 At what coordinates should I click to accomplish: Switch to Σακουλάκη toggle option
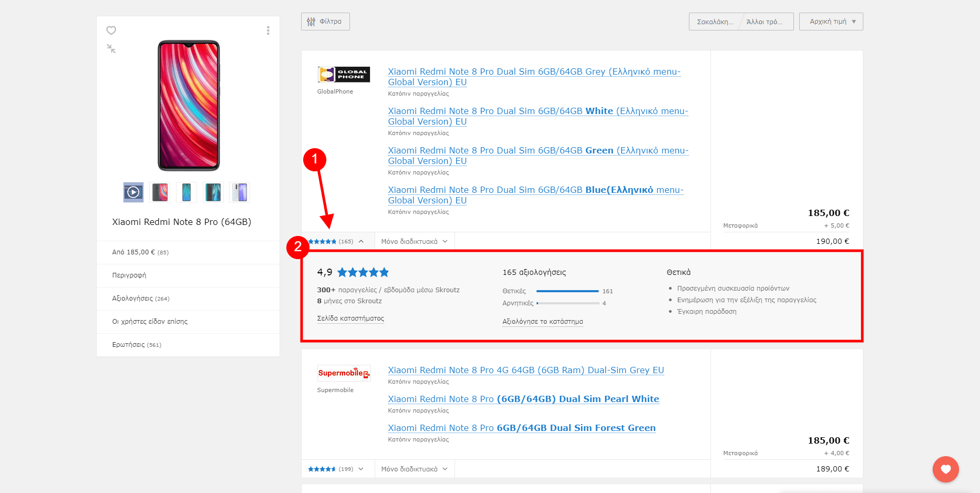coord(715,22)
